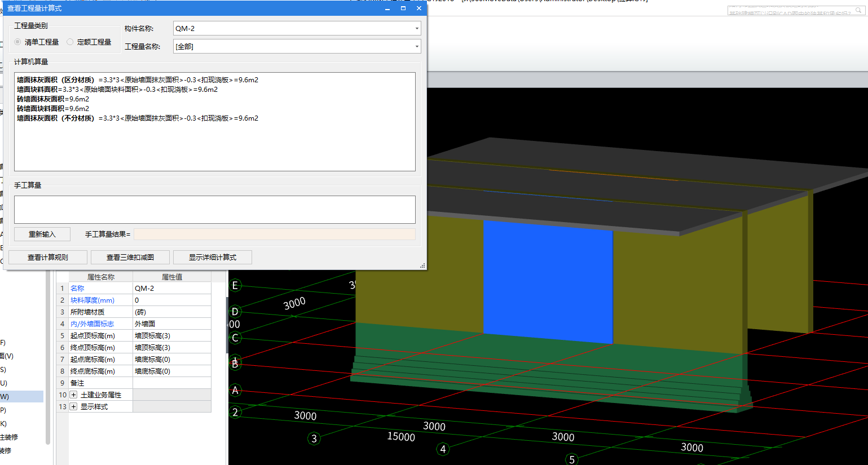This screenshot has width=868, height=465.
Task: Click the 砖墙面抹灰面积=9.6m2 result line
Action: point(53,99)
